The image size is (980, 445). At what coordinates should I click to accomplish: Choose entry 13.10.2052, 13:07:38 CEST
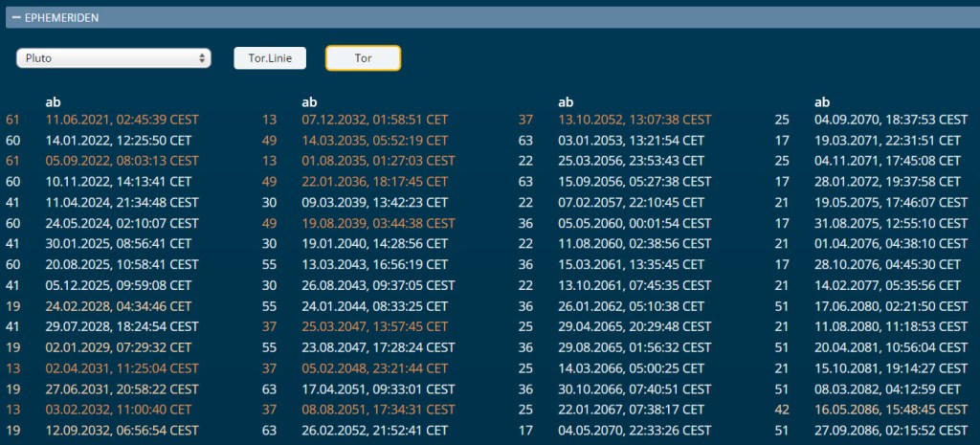pyautogui.click(x=635, y=120)
